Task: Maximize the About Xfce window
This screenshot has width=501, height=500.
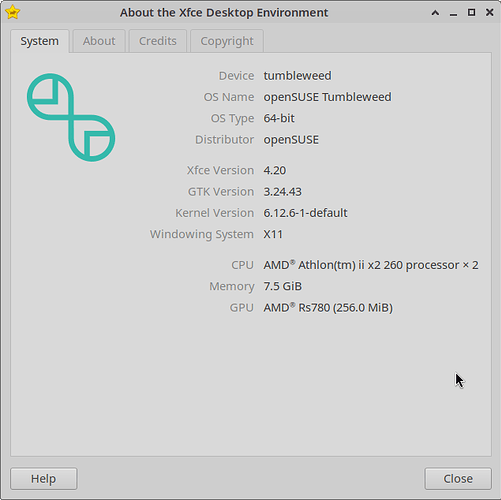Action: (471, 13)
